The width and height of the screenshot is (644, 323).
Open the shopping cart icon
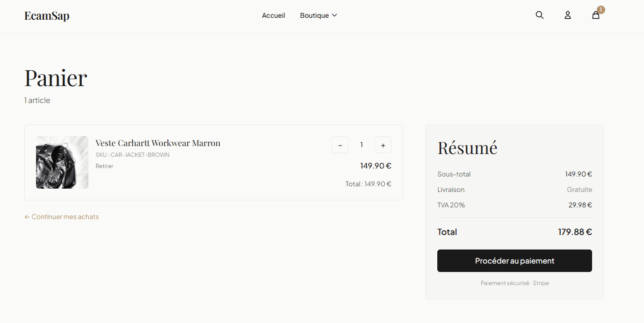pos(595,15)
